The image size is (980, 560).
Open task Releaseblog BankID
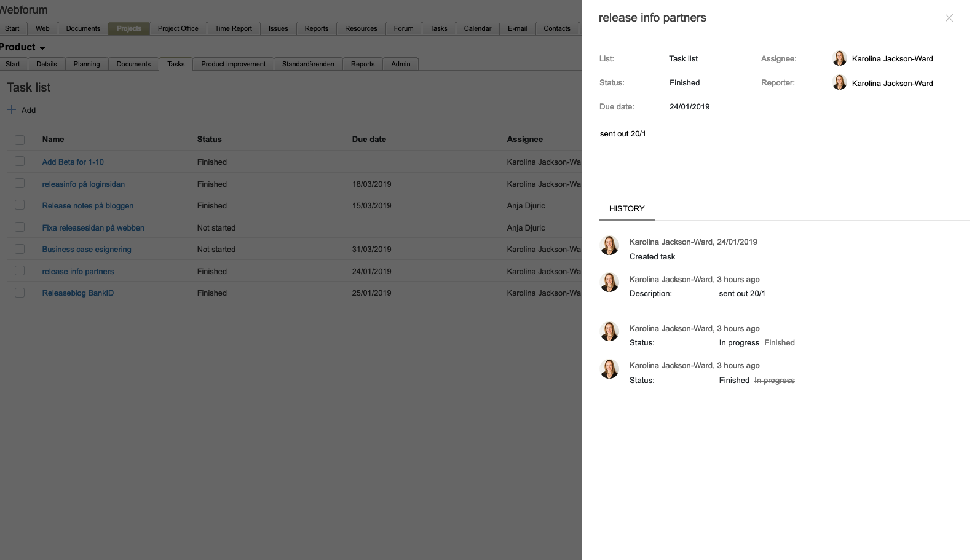coord(78,293)
